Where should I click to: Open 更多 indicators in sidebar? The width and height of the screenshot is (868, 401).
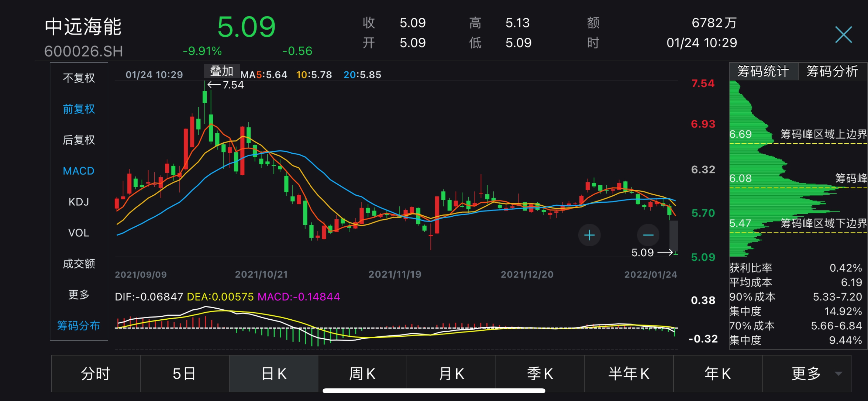click(79, 294)
